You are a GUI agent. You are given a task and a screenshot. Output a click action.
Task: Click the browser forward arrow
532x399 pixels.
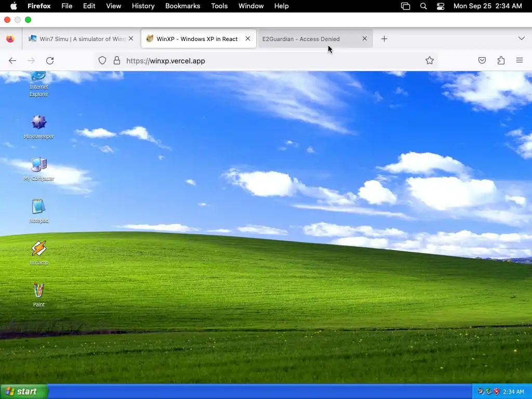tap(31, 61)
